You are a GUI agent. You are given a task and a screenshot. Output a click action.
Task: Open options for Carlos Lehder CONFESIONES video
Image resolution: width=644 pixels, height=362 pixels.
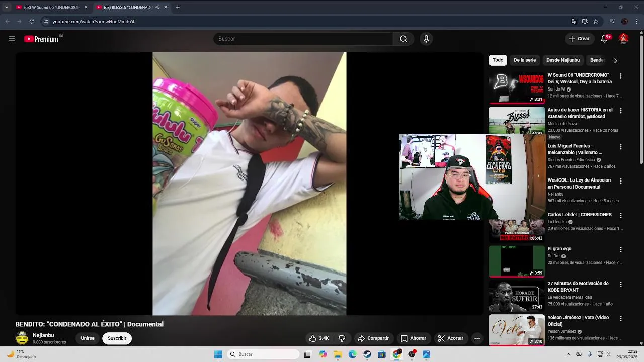point(620,215)
